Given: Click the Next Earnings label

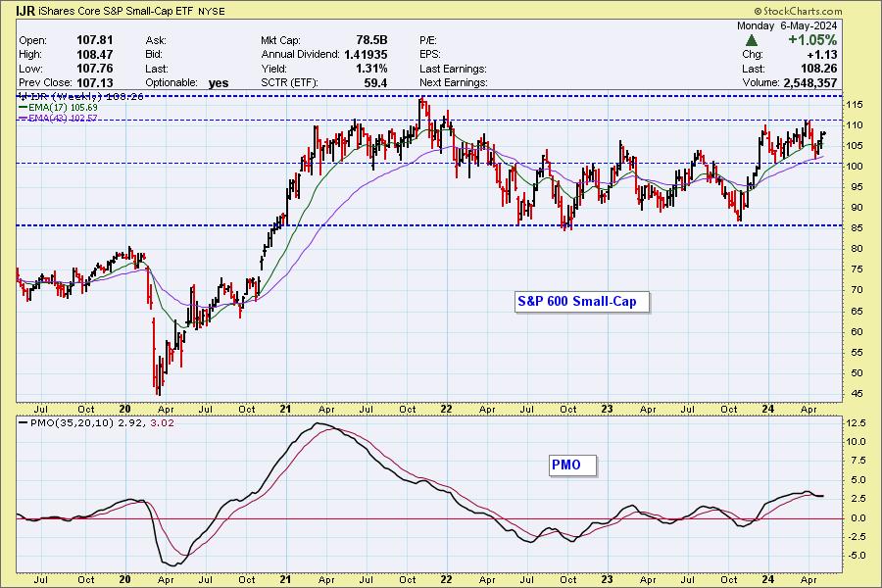Looking at the screenshot, I should point(453,82).
